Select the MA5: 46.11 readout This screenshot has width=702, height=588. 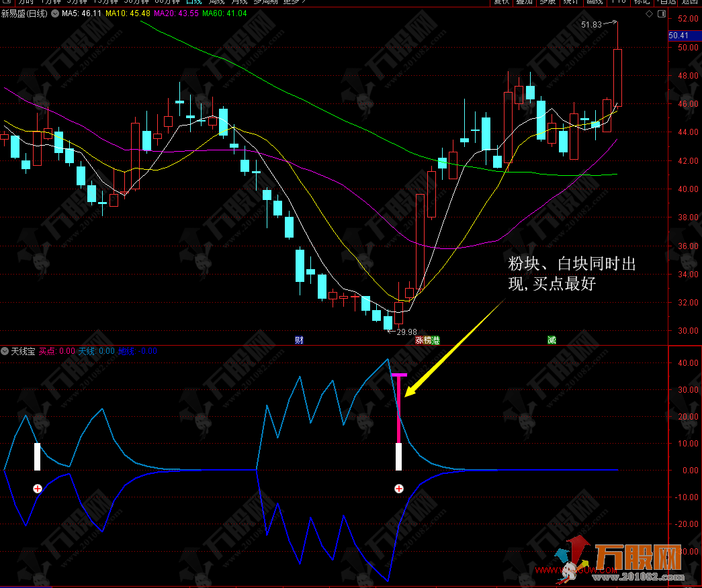(82, 13)
